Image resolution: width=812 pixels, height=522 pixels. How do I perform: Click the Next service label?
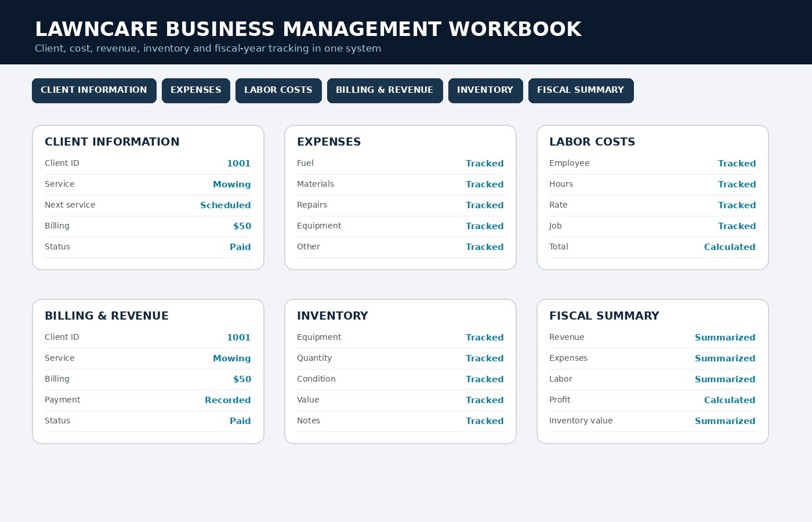(70, 205)
